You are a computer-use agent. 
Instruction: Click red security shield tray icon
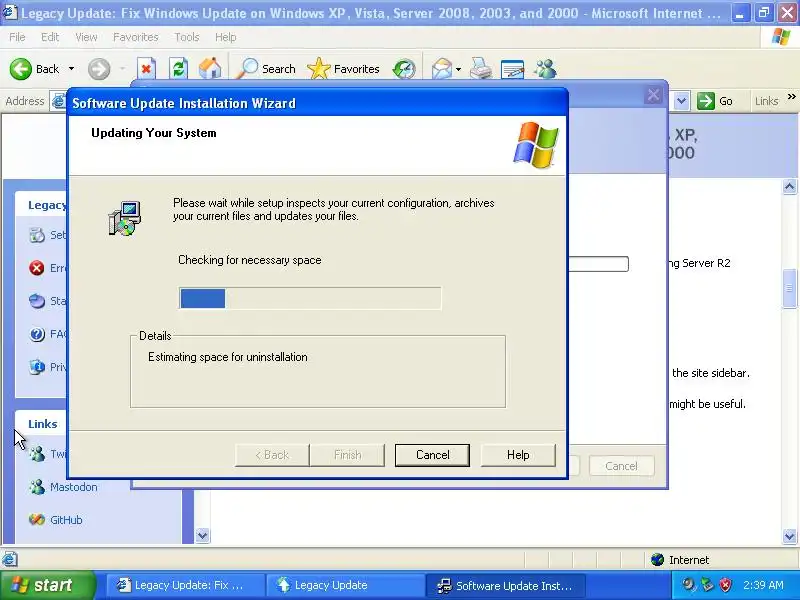coord(725,585)
